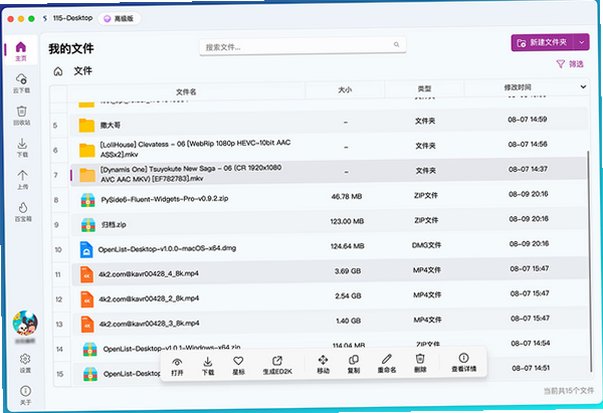The image size is (603, 413).
Task: Click the breadcrumb home icon
Action: coord(58,72)
